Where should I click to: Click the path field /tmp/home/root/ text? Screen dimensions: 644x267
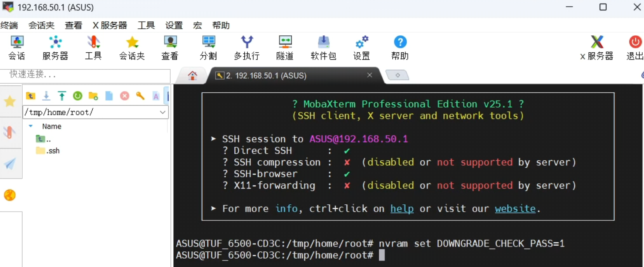coord(59,112)
